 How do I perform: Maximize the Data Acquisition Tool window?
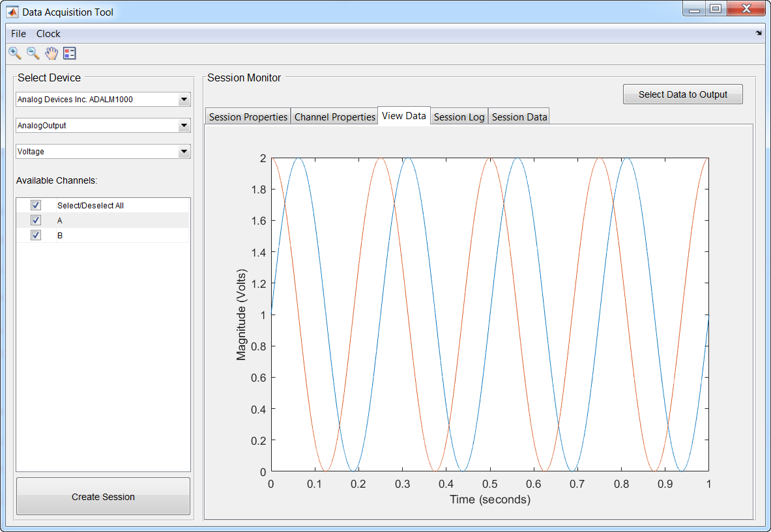click(x=716, y=9)
